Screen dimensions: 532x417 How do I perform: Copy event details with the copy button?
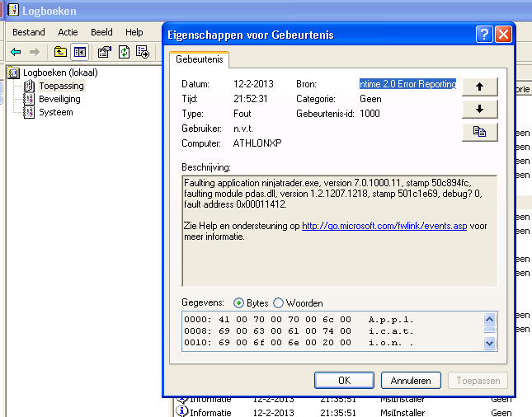coord(480,132)
